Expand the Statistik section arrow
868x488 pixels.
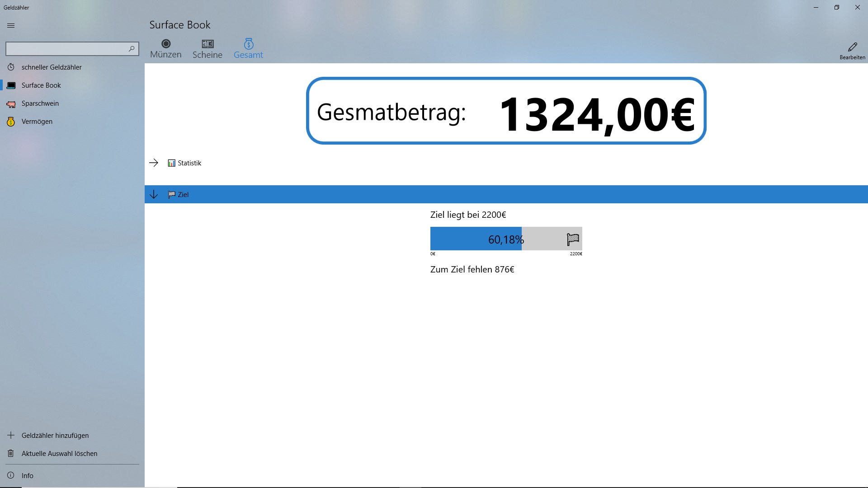154,163
